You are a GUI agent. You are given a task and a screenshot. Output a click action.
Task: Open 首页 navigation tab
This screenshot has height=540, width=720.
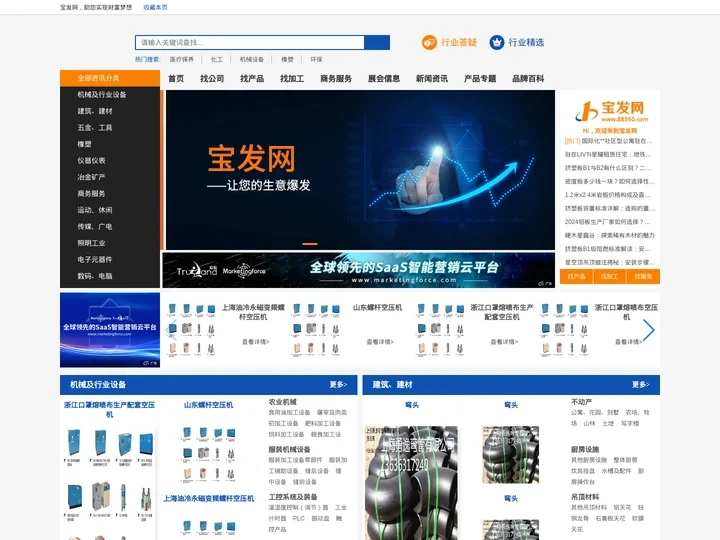[x=176, y=79]
